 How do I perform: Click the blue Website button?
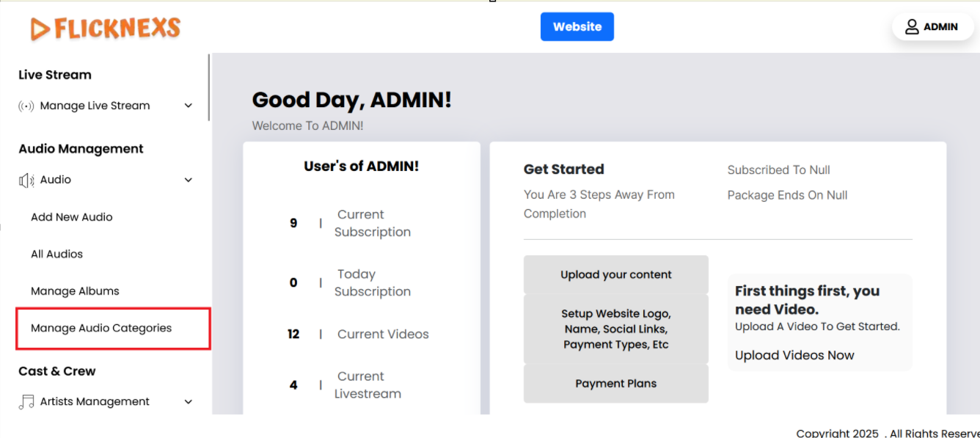click(577, 26)
